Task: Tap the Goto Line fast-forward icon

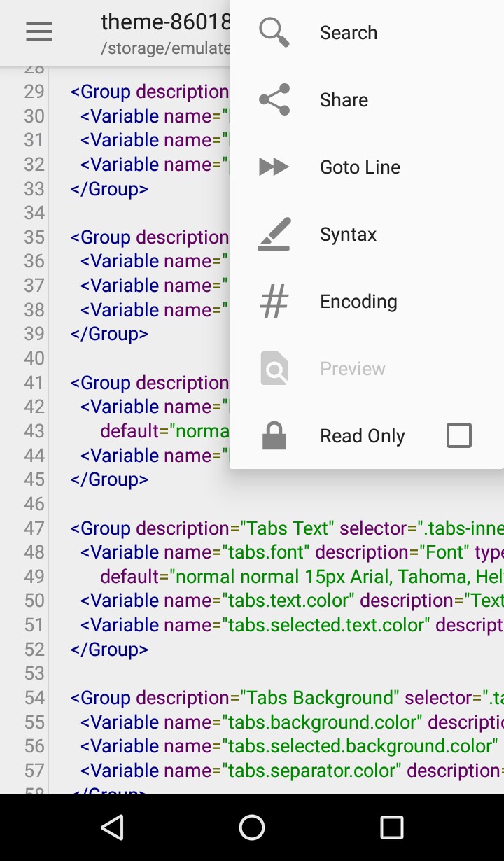Action: 274,167
